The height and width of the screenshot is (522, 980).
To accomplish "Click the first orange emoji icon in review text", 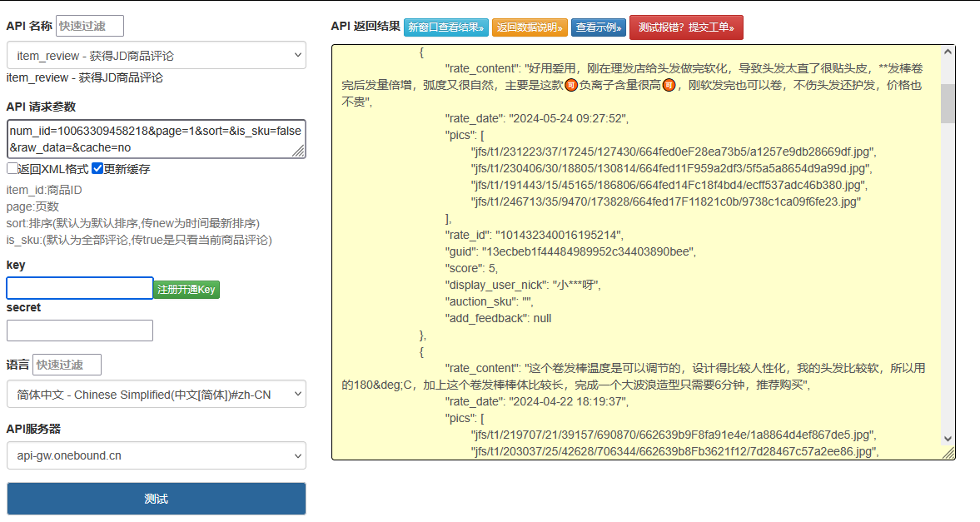I will pyautogui.click(x=571, y=86).
